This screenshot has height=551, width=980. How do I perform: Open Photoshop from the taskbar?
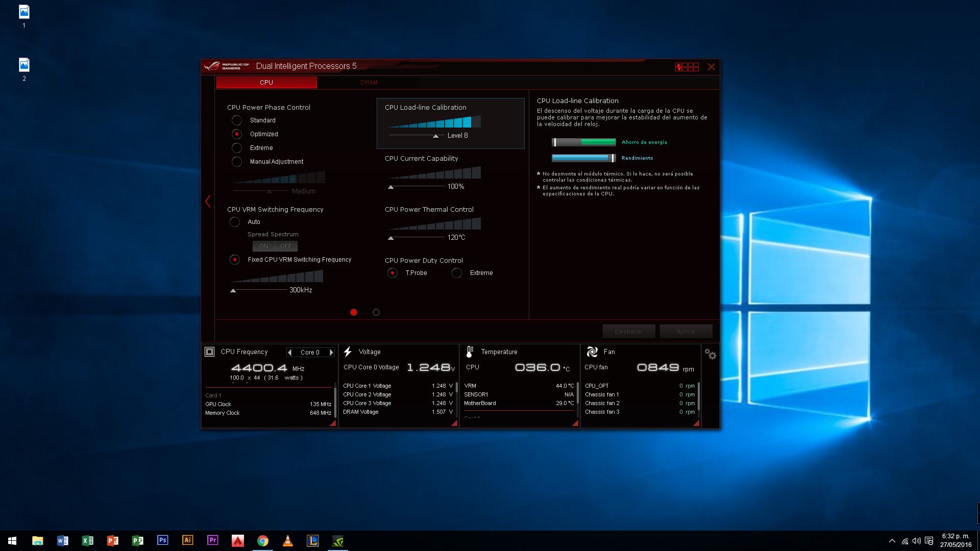click(162, 540)
